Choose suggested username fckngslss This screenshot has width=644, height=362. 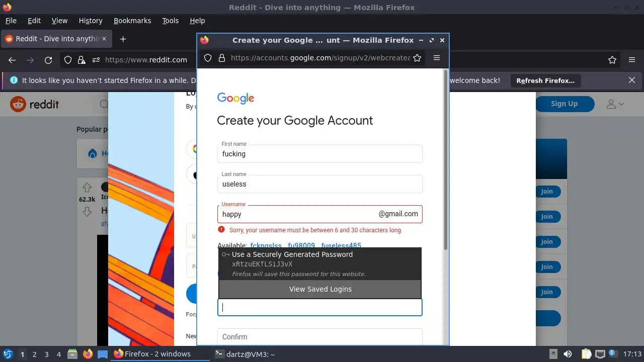pyautogui.click(x=266, y=246)
